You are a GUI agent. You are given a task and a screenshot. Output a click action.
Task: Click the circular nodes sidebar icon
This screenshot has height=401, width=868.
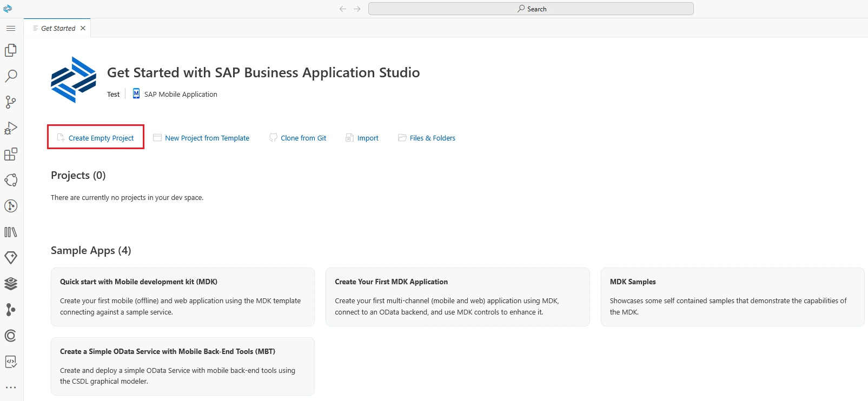click(11, 180)
